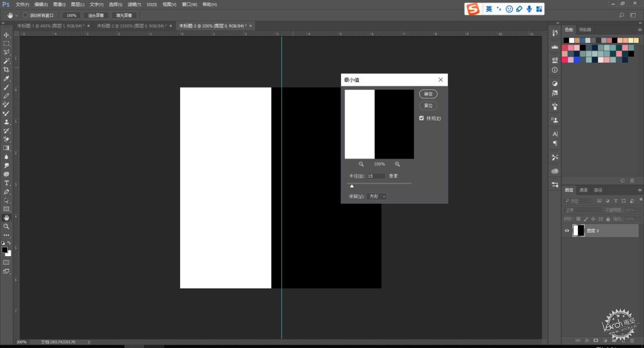Open the File menu

coord(22,5)
